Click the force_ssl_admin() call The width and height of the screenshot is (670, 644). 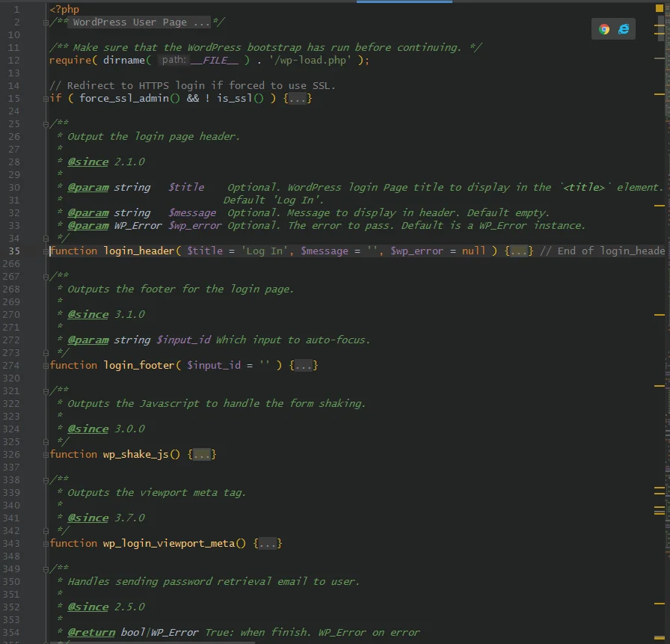pyautogui.click(x=129, y=98)
